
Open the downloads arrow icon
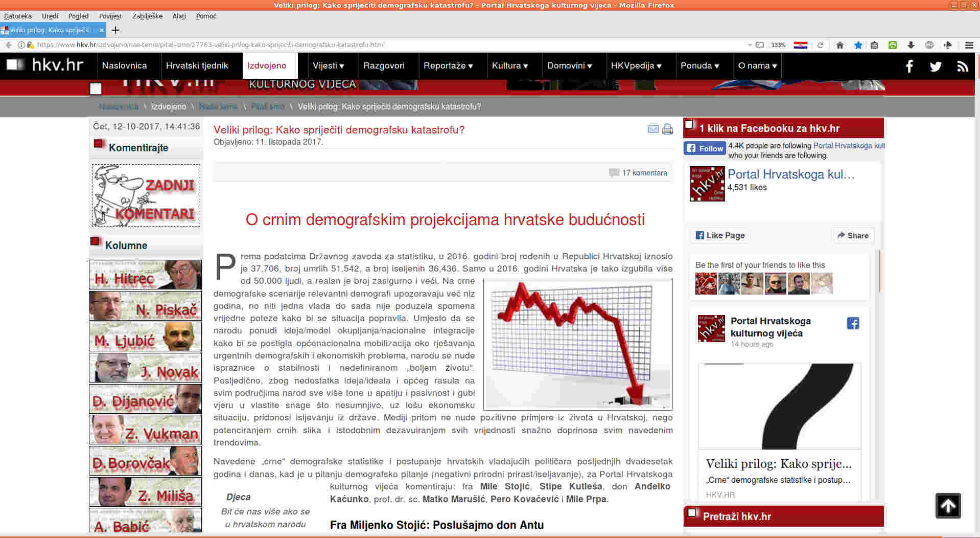911,45
